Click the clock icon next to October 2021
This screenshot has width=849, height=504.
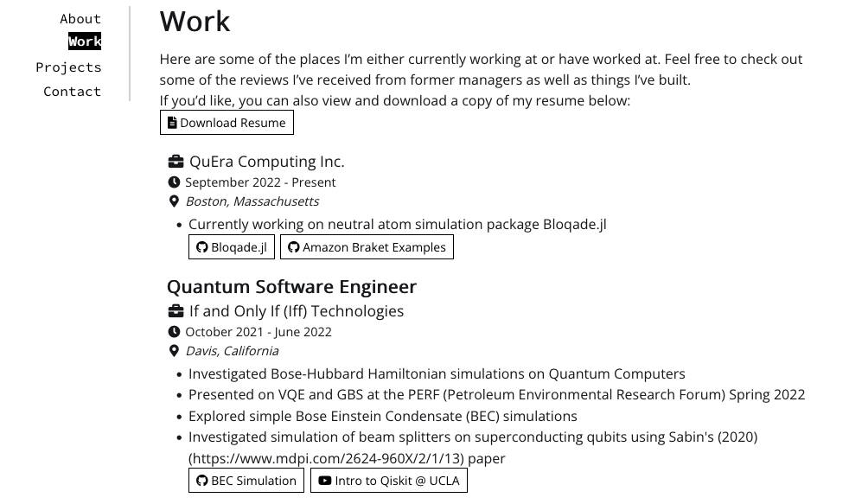pyautogui.click(x=174, y=332)
